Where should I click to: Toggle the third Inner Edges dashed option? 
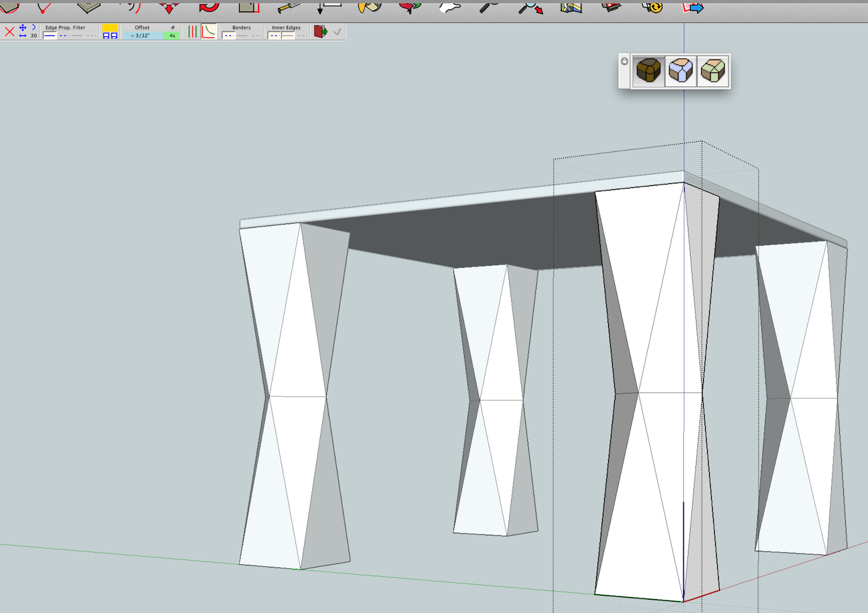pyautogui.click(x=301, y=36)
